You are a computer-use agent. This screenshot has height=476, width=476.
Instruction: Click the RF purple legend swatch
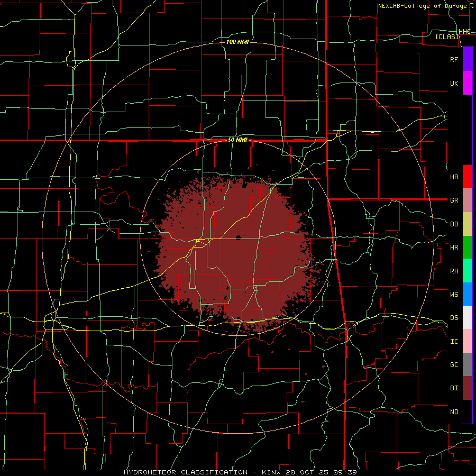[467, 59]
